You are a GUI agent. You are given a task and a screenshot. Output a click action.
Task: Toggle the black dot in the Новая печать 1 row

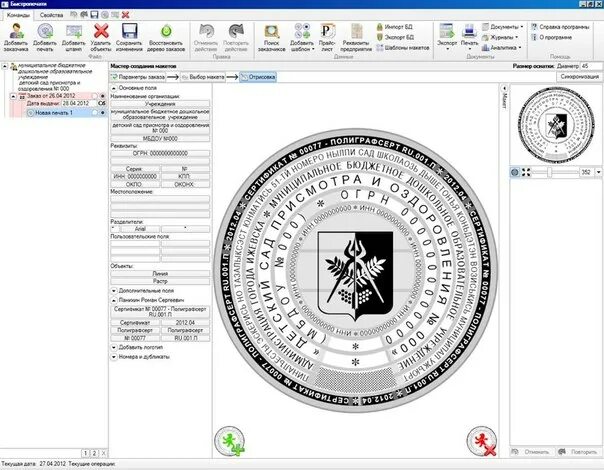point(102,113)
